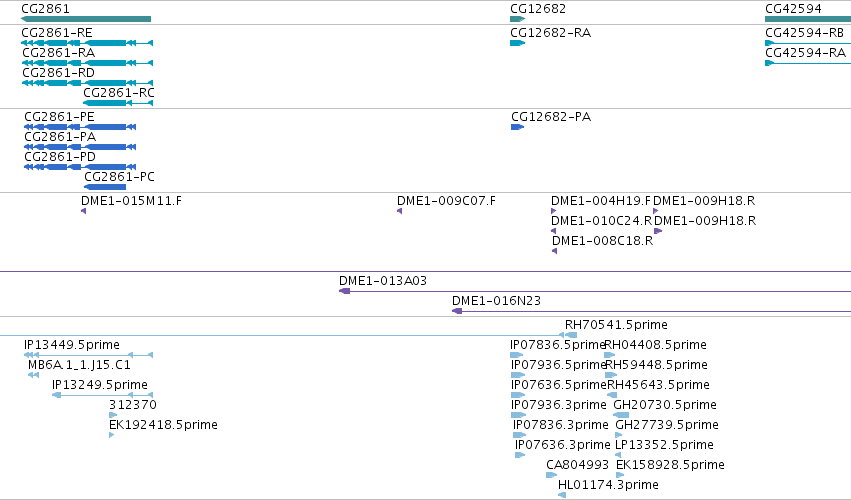The height and width of the screenshot is (500, 851).
Task: Click the RH70541.5prime EST glyph
Action: [x=568, y=335]
